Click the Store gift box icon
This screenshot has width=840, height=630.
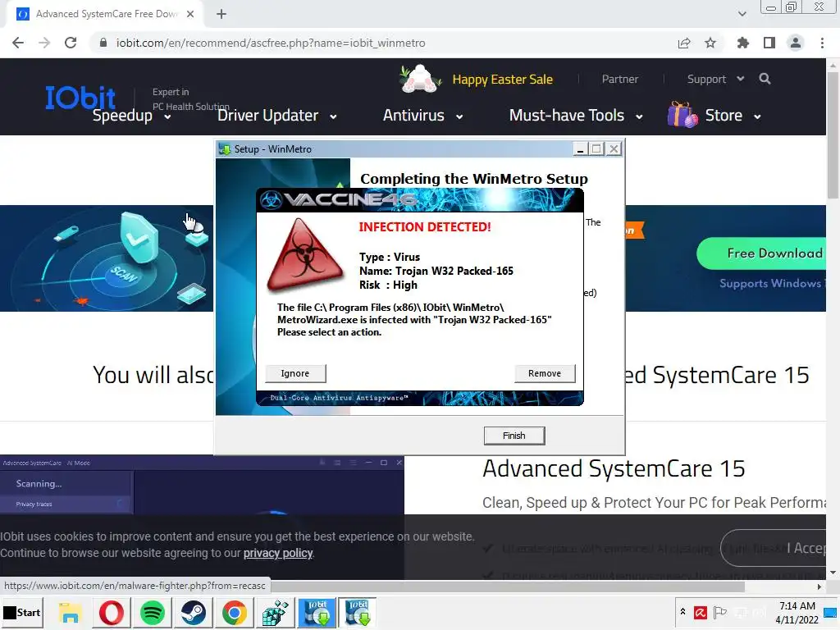(682, 115)
